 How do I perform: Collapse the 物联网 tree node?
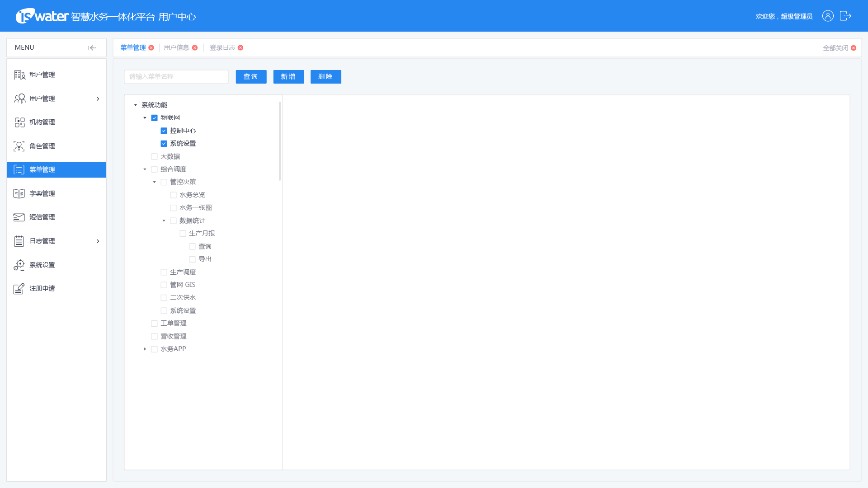(x=145, y=118)
